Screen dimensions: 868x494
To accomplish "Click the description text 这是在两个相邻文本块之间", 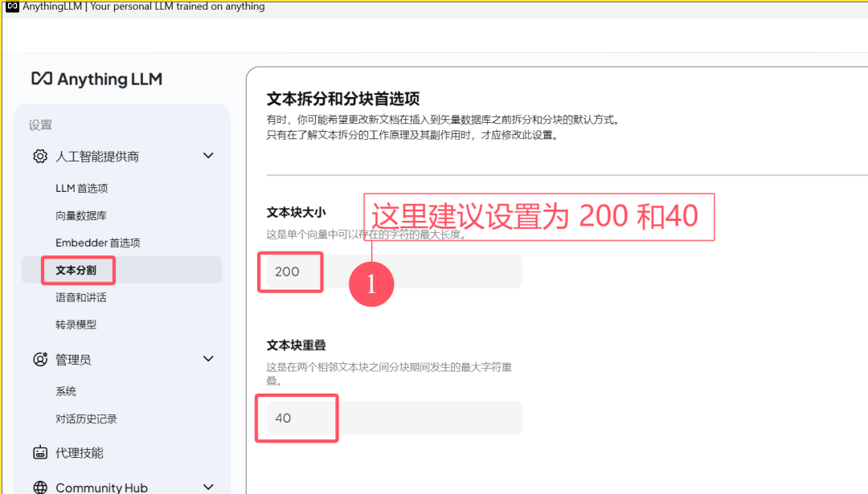I will click(389, 374).
